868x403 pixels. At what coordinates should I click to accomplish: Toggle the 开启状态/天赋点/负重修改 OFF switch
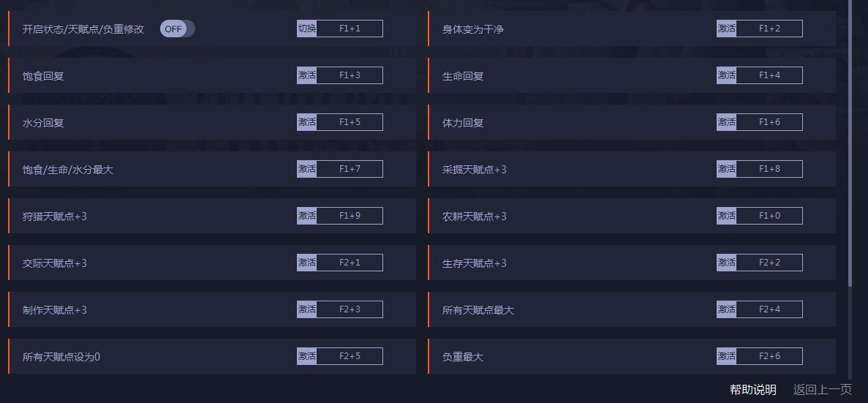tap(177, 29)
